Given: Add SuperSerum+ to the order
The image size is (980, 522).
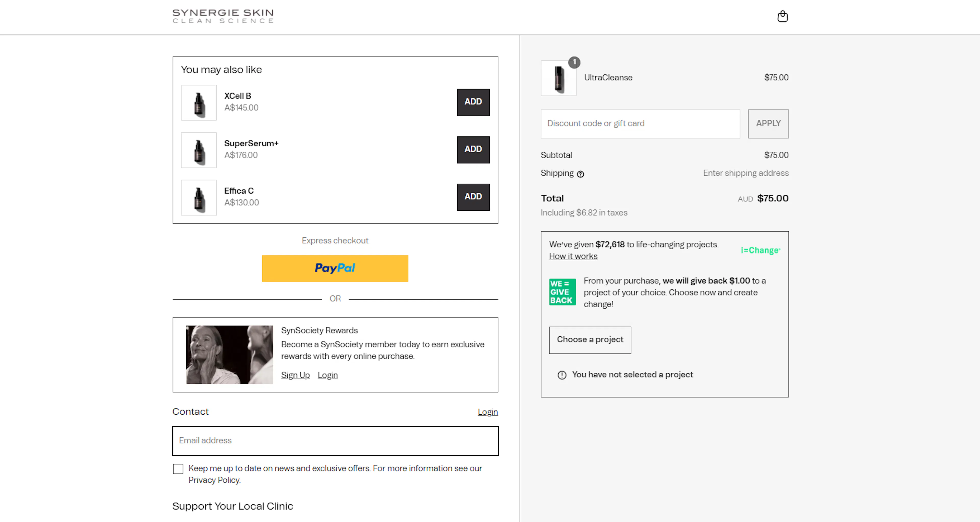Looking at the screenshot, I should click(x=473, y=149).
